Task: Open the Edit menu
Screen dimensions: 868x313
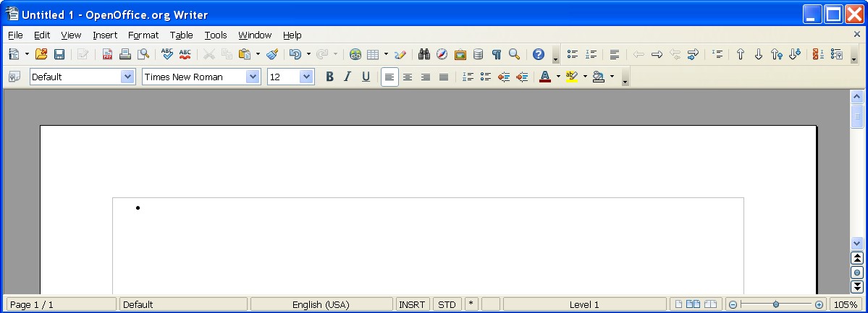Action: coord(42,35)
